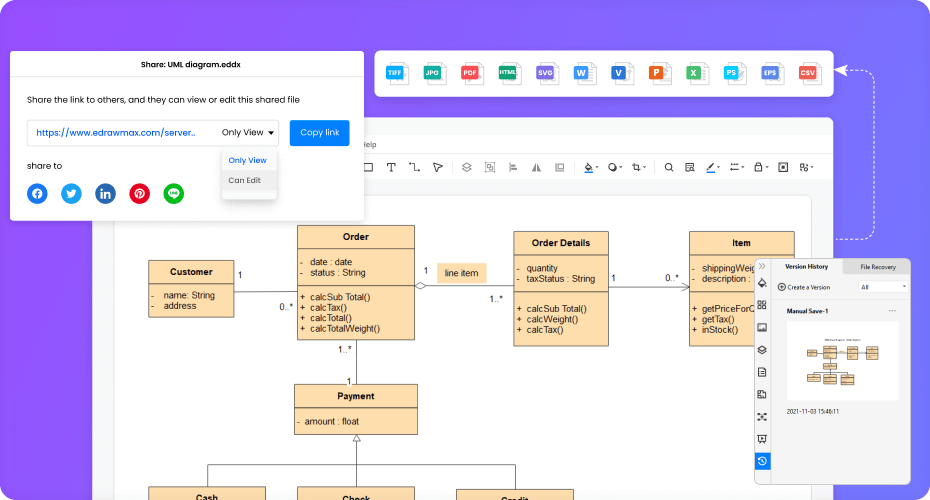930x500 pixels.
Task: Export the diagram as HTML
Action: (509, 74)
